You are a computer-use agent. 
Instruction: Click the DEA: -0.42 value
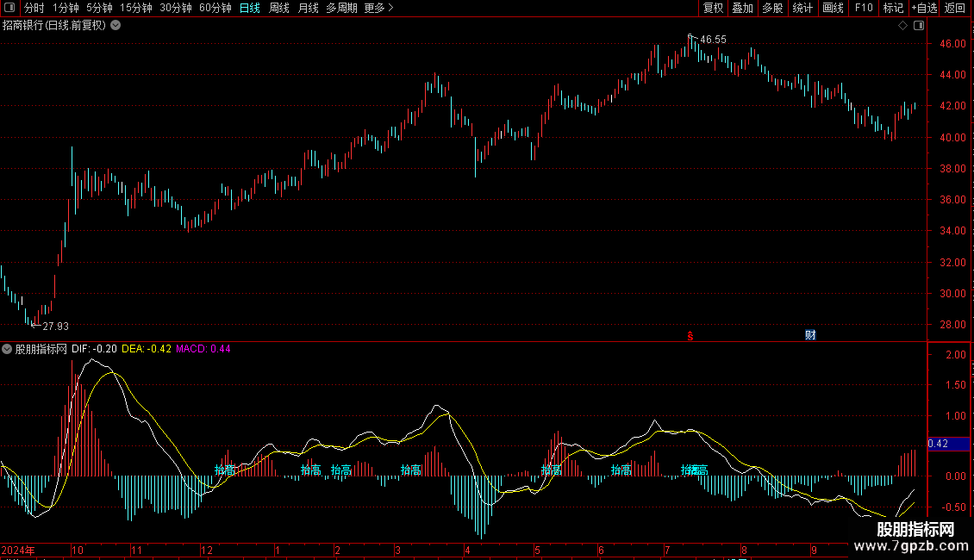pos(147,349)
